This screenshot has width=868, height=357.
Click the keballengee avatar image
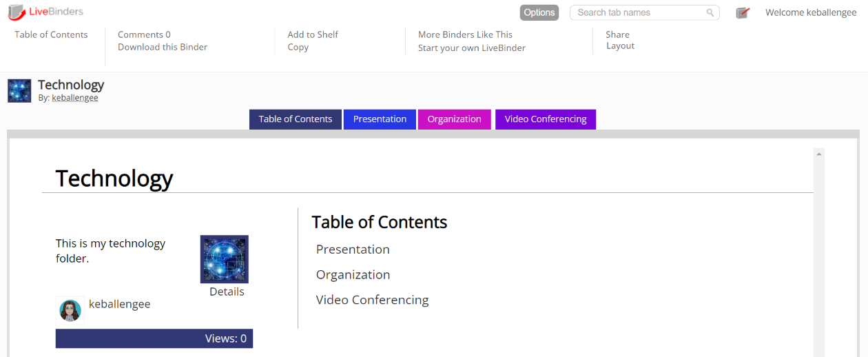[x=70, y=310]
